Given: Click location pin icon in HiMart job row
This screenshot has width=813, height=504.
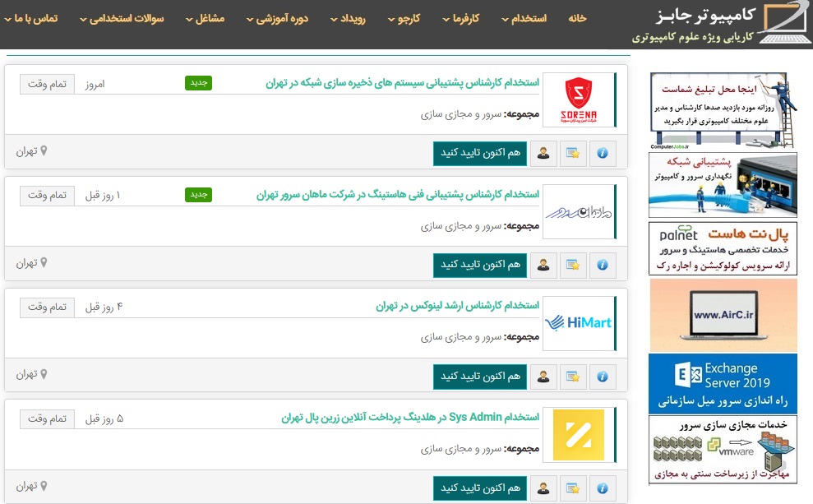Looking at the screenshot, I should pos(44,374).
